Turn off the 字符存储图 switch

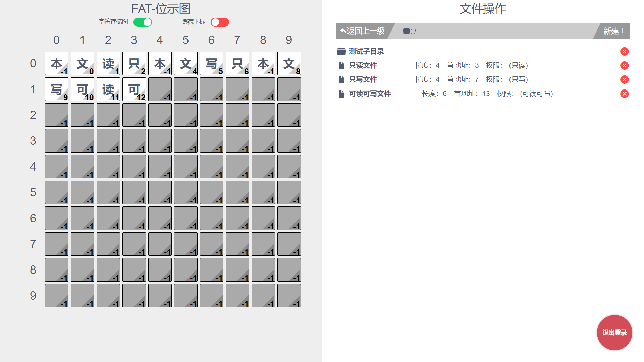point(143,22)
